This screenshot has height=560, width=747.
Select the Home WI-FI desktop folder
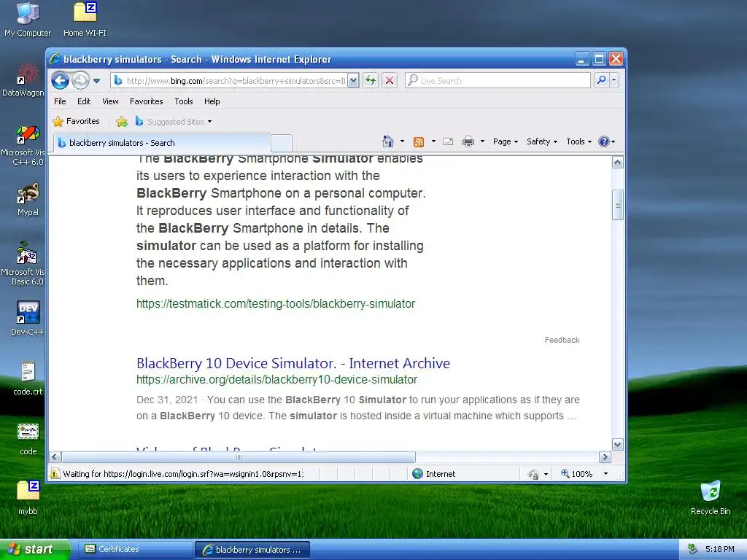[x=85, y=20]
